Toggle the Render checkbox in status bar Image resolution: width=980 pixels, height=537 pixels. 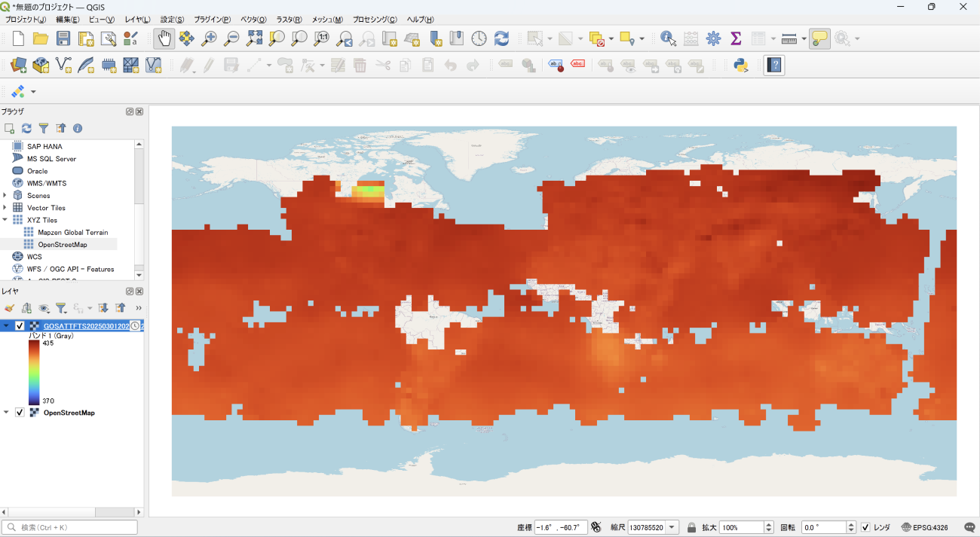(x=865, y=527)
